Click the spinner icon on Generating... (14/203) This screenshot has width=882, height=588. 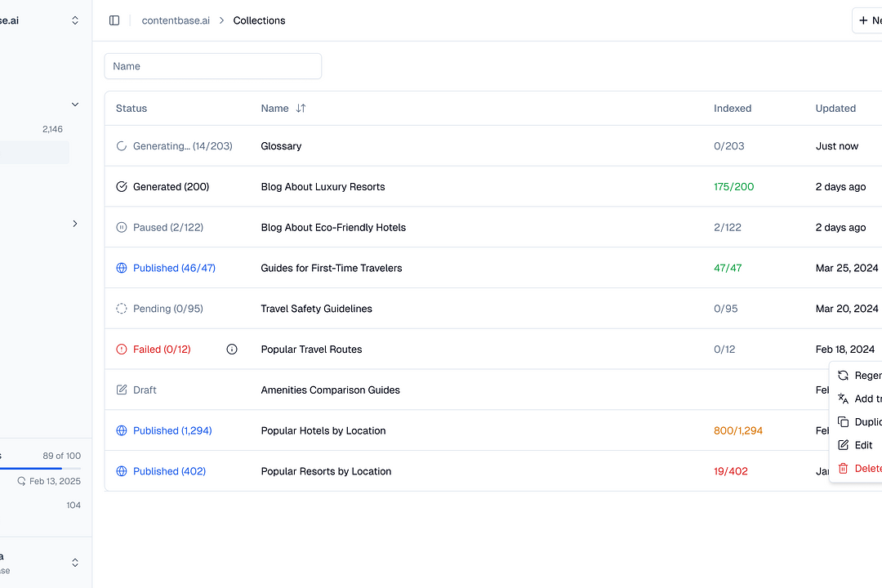pyautogui.click(x=121, y=145)
